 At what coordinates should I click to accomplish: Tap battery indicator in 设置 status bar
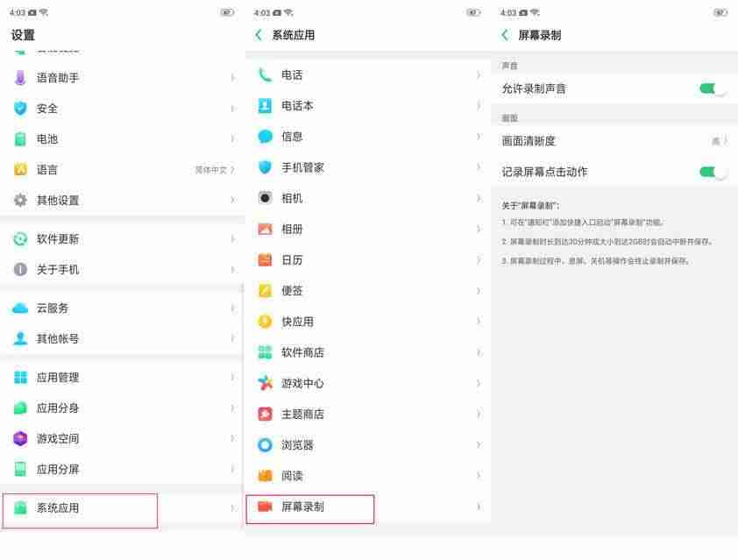[227, 12]
